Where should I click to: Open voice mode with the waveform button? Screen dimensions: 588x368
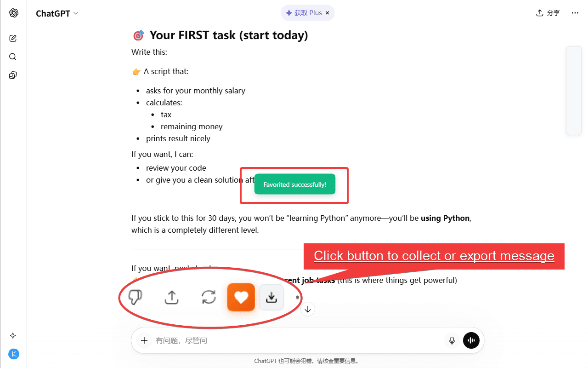click(471, 340)
